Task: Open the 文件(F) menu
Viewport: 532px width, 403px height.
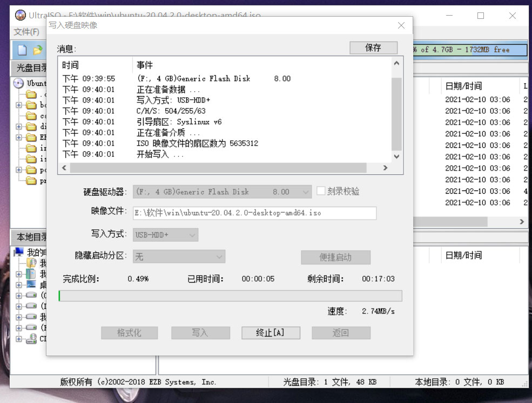Action: 26,32
